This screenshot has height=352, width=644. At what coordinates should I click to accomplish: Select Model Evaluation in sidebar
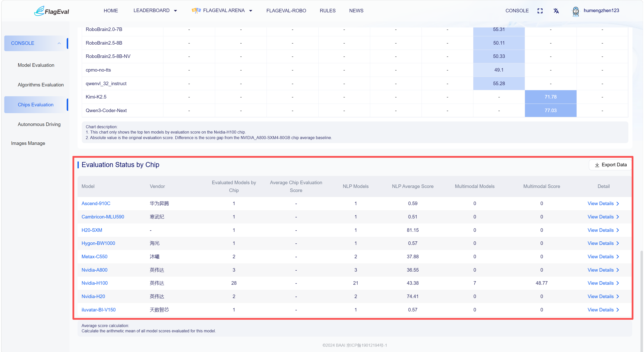[36, 65]
